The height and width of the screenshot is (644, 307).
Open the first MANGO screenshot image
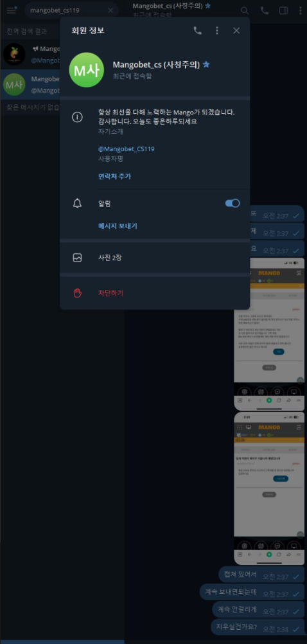coord(269,334)
